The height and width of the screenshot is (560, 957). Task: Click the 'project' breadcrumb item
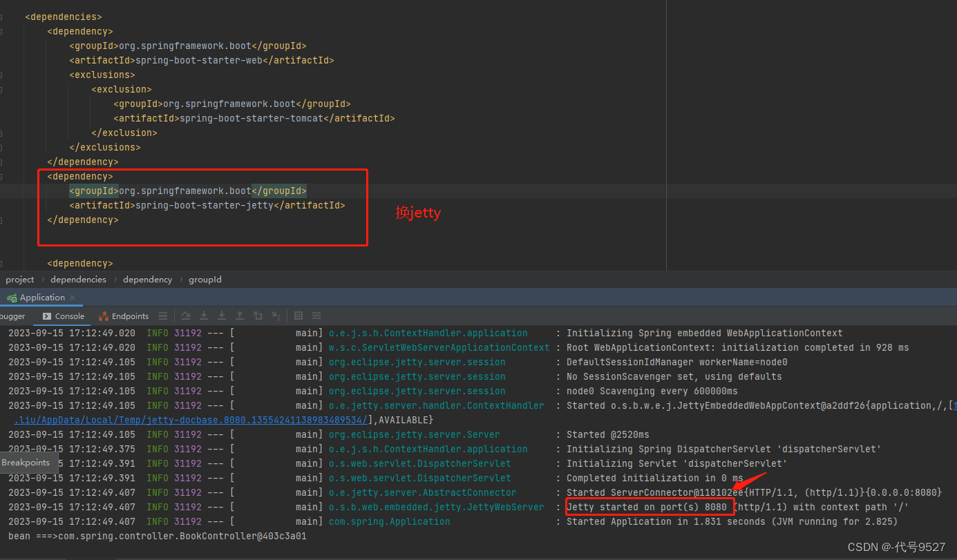click(x=20, y=280)
